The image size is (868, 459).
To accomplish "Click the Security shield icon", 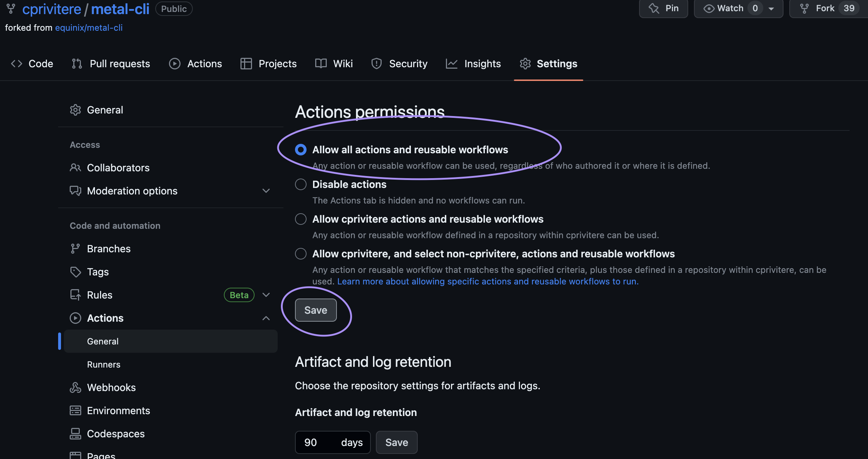I will (x=377, y=64).
